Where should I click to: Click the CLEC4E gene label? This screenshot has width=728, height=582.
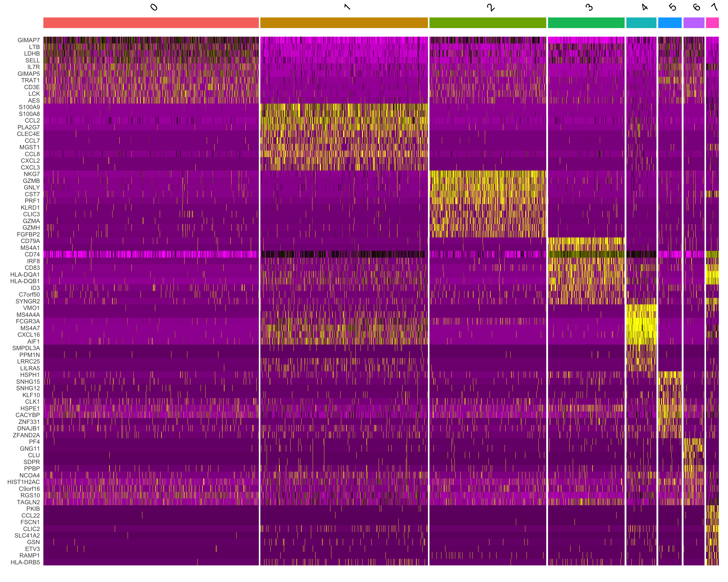(28, 134)
